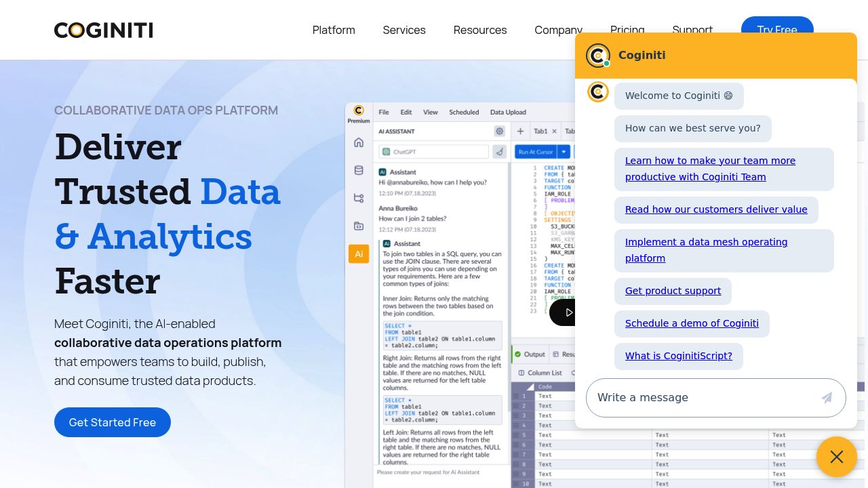
Task: Click the pipeline nodes icon in preview sidebar
Action: pos(359,198)
